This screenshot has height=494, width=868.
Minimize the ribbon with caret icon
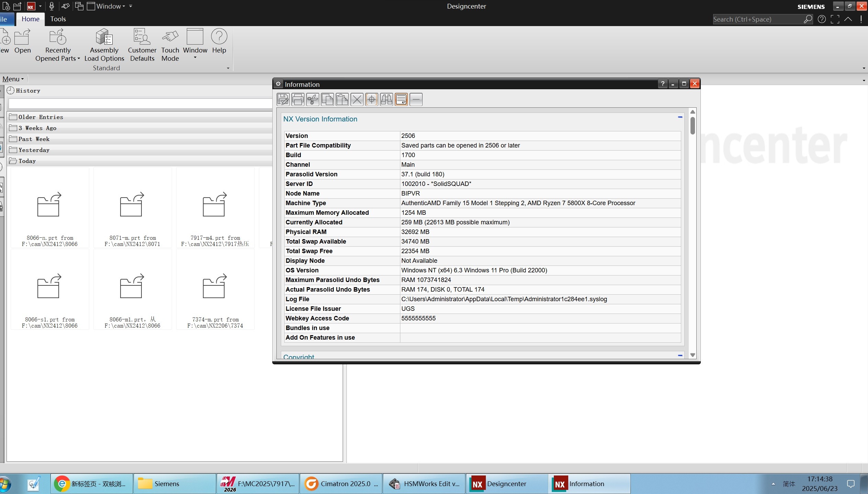(x=848, y=19)
